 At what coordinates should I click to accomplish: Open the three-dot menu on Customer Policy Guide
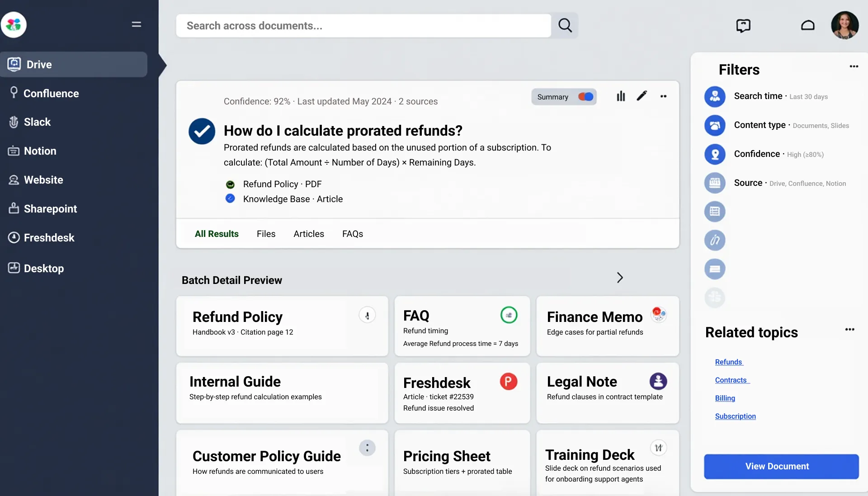[x=367, y=448]
